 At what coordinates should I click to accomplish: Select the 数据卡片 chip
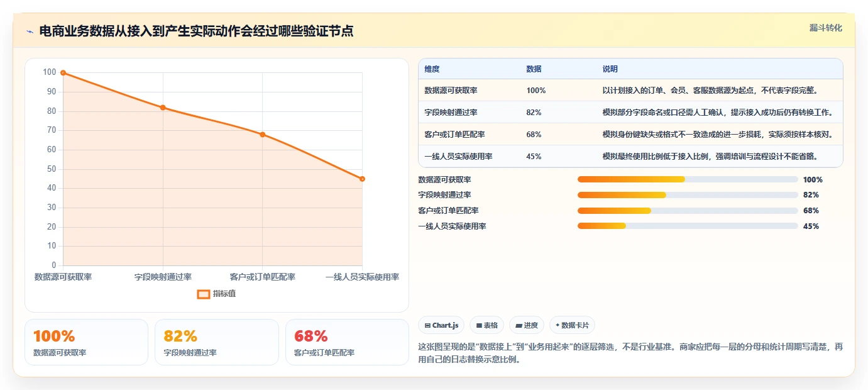coord(571,325)
